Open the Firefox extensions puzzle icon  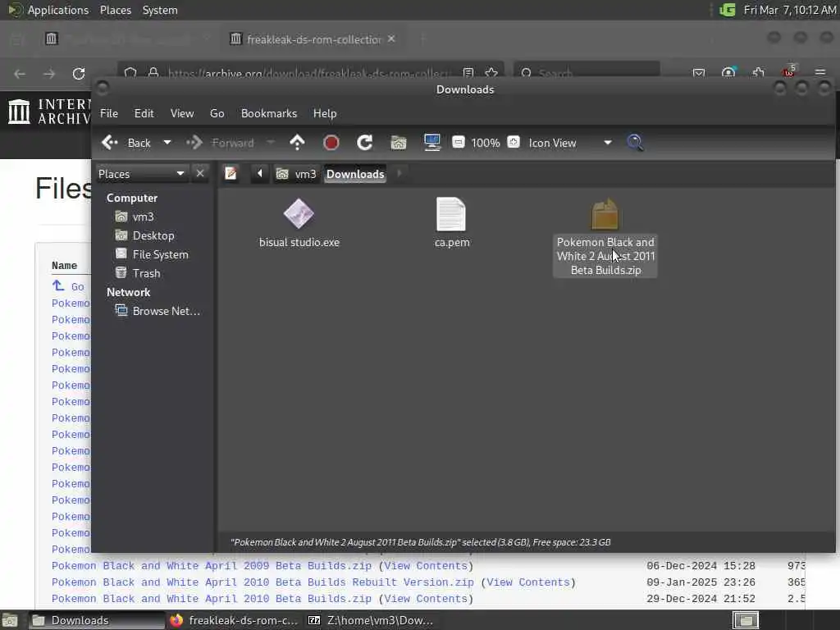pyautogui.click(x=758, y=72)
